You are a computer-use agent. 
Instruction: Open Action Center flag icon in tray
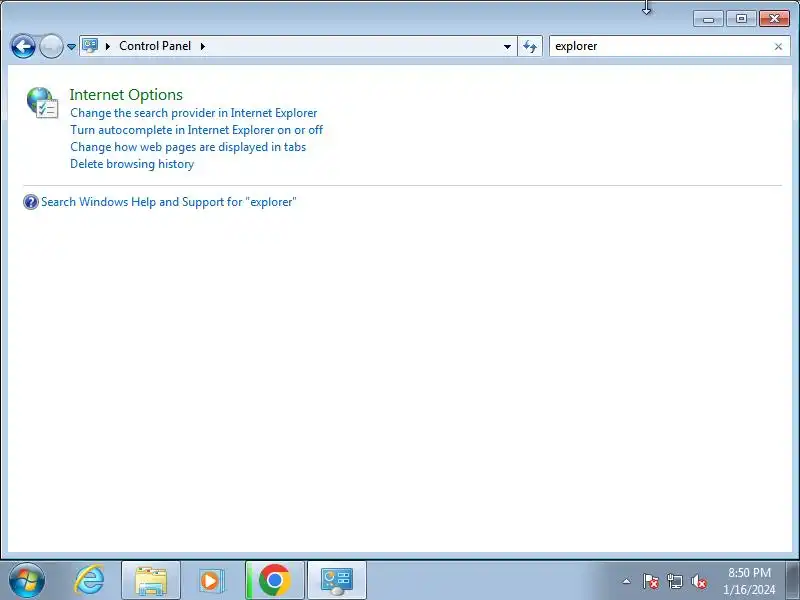click(x=651, y=581)
